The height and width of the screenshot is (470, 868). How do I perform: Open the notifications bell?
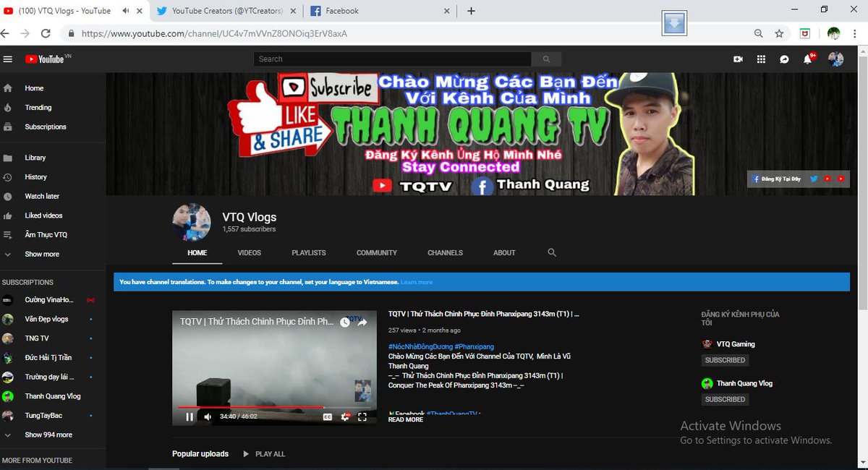tap(808, 59)
